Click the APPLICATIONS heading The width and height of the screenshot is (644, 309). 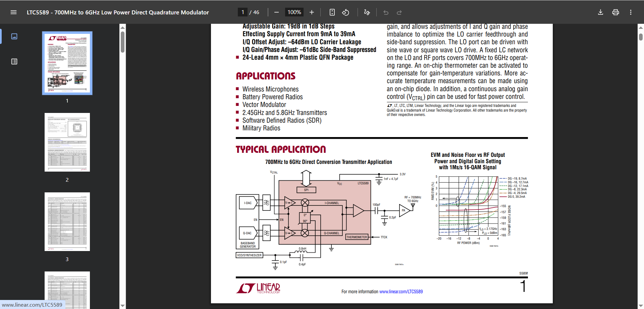(x=266, y=76)
